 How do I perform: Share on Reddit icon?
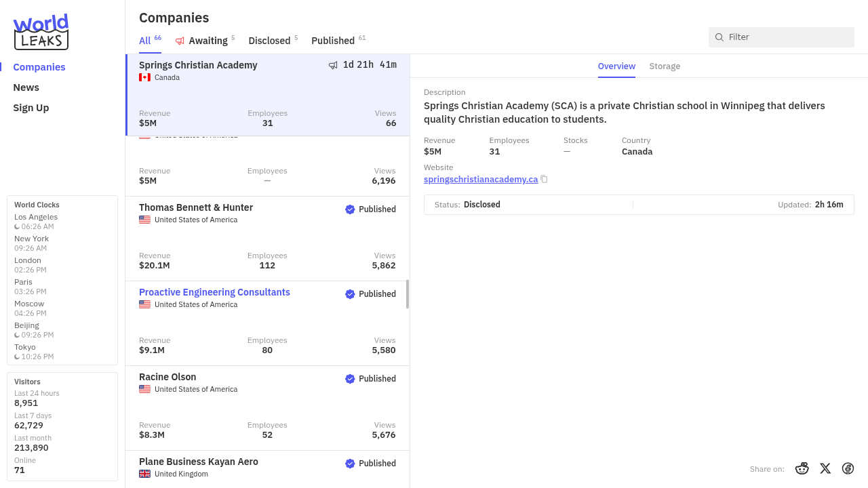[x=802, y=468]
